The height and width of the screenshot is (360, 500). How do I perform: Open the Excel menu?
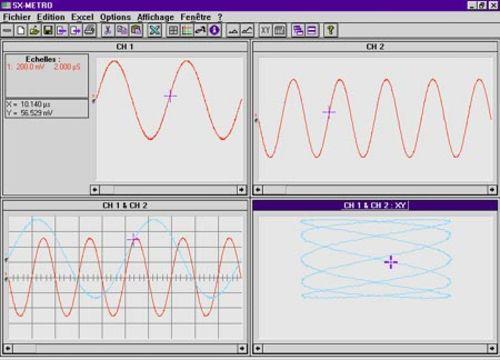tap(82, 17)
